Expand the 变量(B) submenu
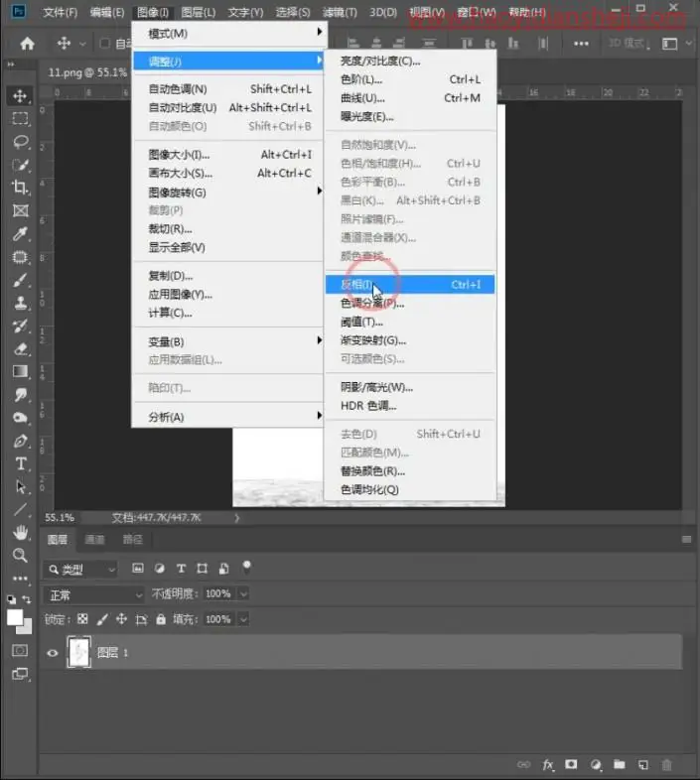700x780 pixels. [x=229, y=341]
